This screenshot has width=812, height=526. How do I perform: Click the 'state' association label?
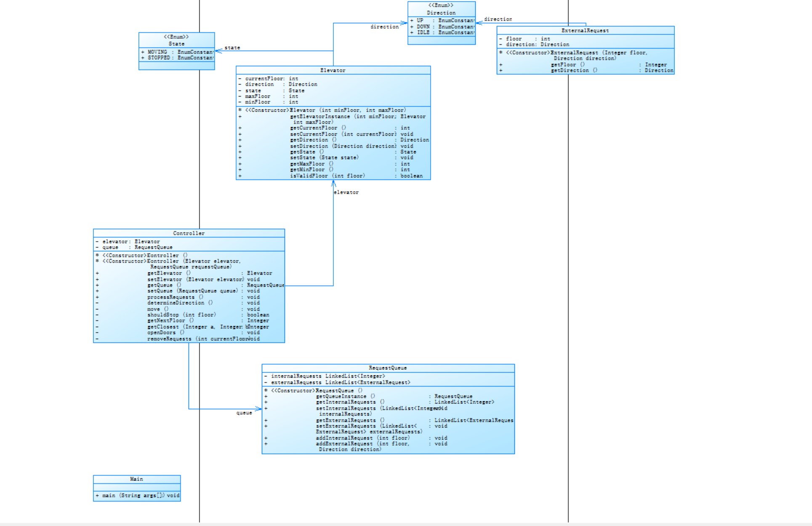[232, 48]
